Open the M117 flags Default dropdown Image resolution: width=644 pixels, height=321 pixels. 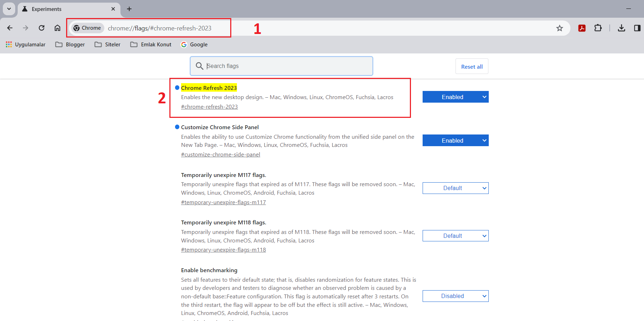click(456, 188)
